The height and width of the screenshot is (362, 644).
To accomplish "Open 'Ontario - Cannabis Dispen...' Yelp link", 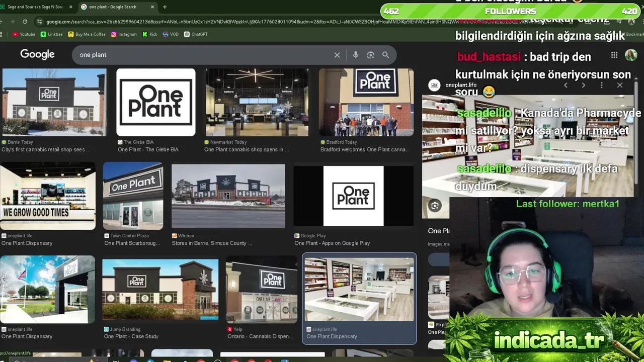I will click(261, 336).
